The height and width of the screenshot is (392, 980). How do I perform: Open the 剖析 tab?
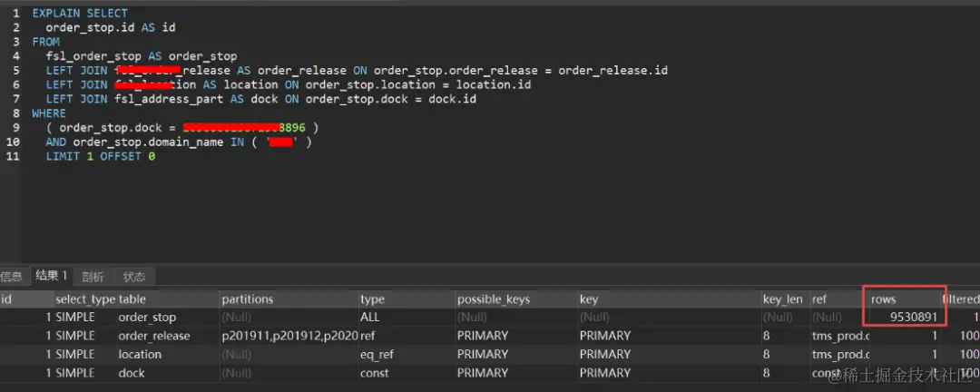(x=93, y=277)
